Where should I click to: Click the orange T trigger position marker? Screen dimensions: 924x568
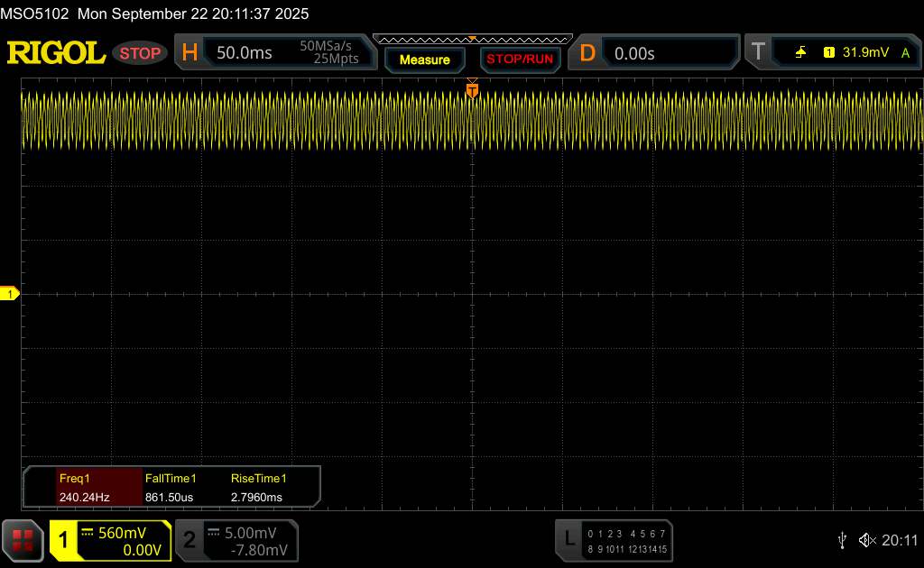(472, 90)
